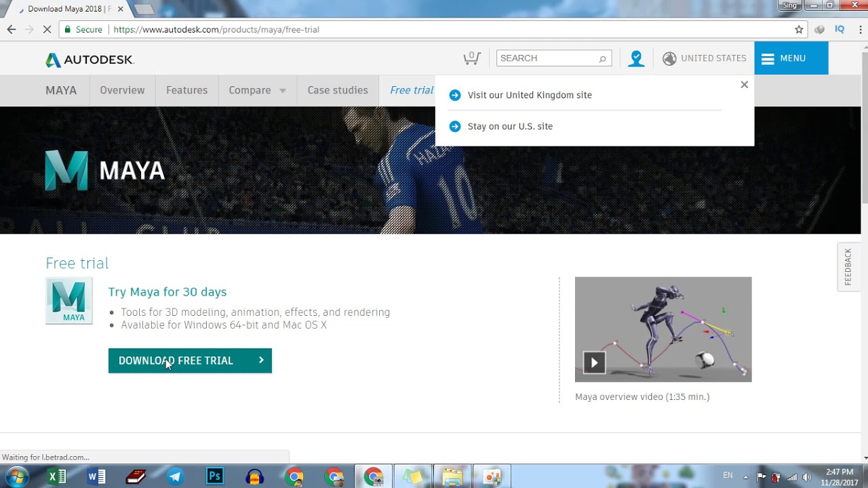
Task: Click the 'Try Maya for 30 days' heading
Action: 167,292
